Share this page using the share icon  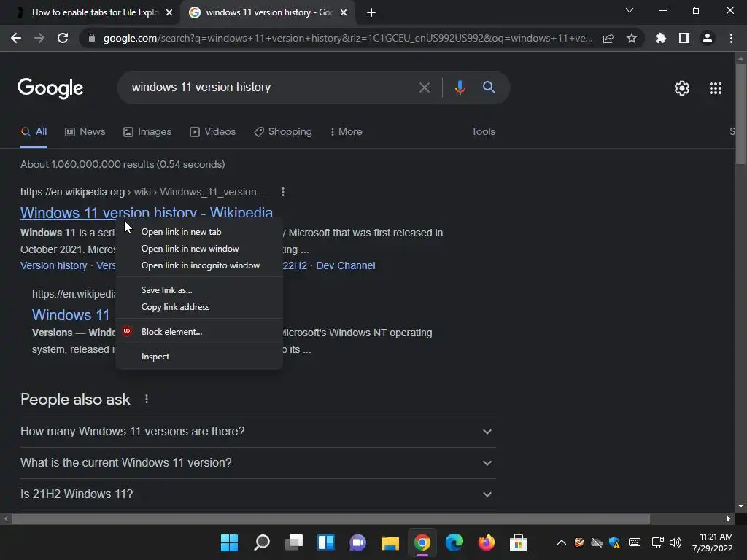(608, 38)
